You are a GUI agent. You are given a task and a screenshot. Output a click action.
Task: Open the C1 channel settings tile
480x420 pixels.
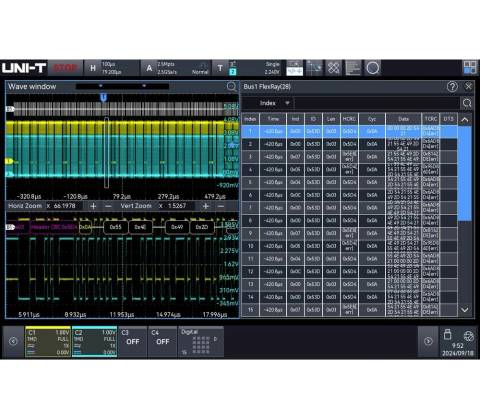tap(48, 342)
